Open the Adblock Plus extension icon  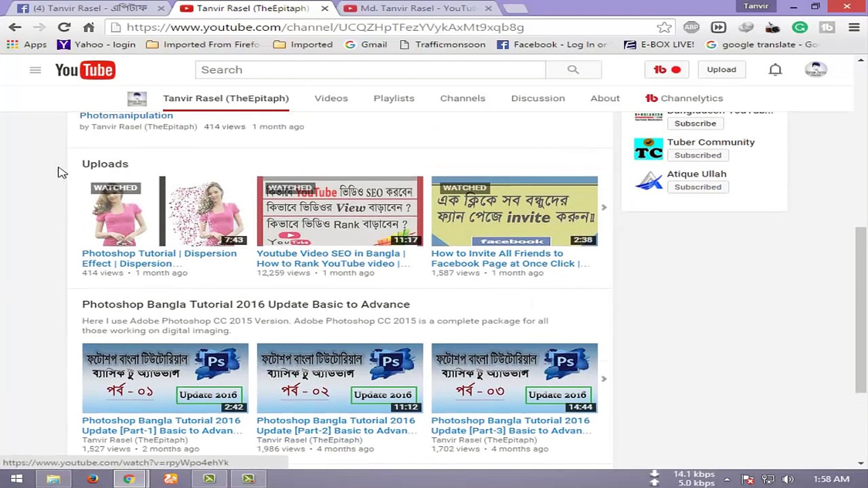pos(691,27)
